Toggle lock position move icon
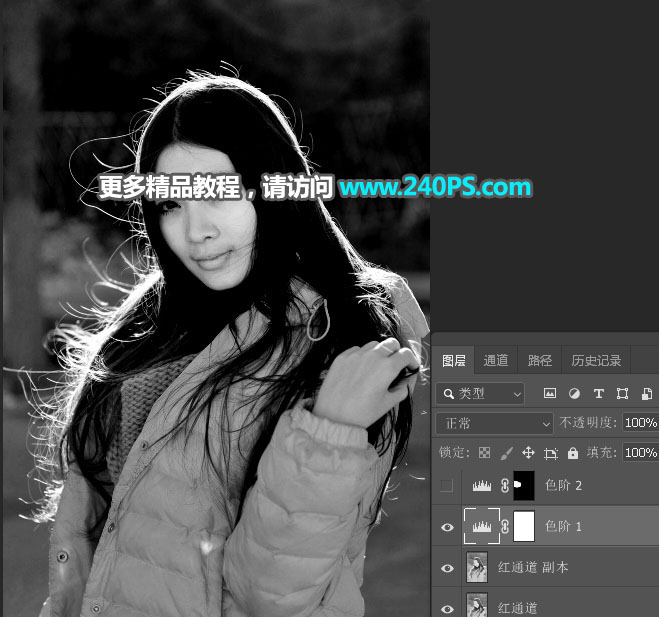659x617 pixels. pyautogui.click(x=528, y=453)
